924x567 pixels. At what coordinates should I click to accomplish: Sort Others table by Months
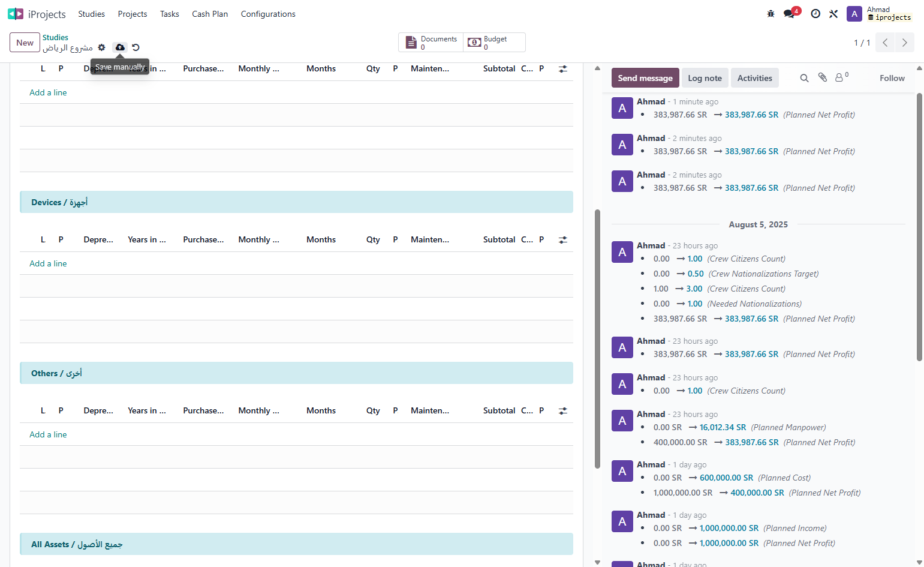(321, 410)
